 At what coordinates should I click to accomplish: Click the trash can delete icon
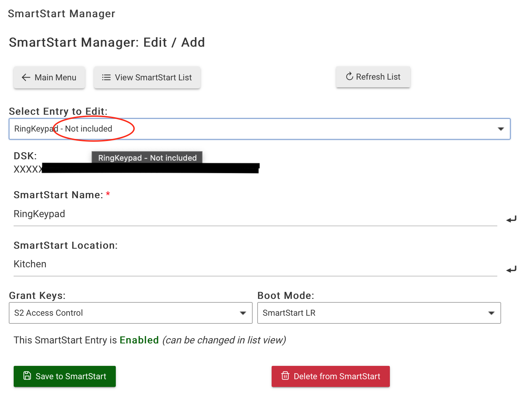(x=285, y=376)
